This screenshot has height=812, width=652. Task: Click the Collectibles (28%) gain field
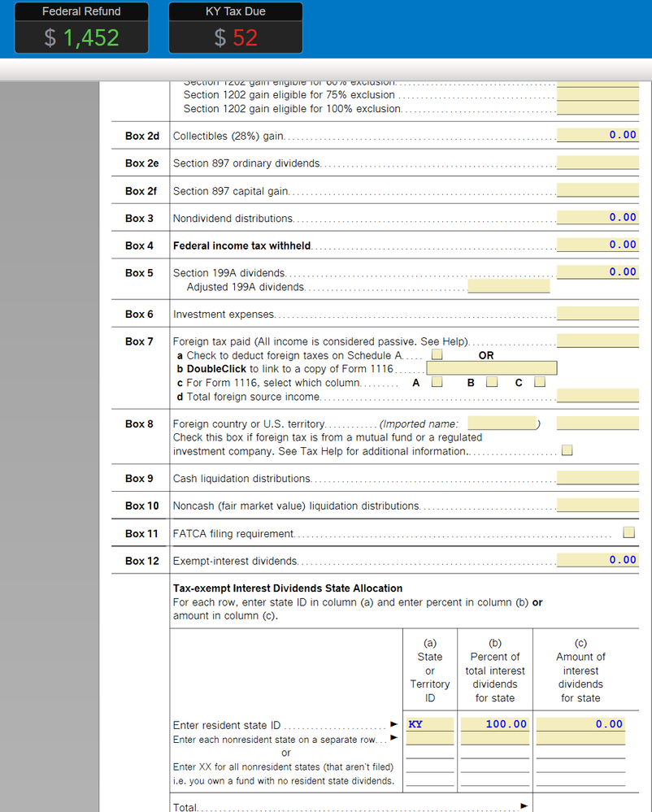click(597, 135)
